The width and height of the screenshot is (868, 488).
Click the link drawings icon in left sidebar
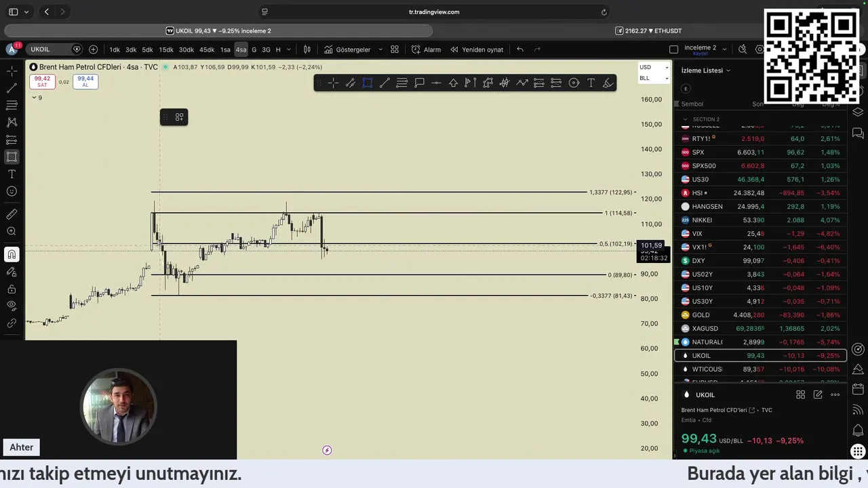(12, 323)
